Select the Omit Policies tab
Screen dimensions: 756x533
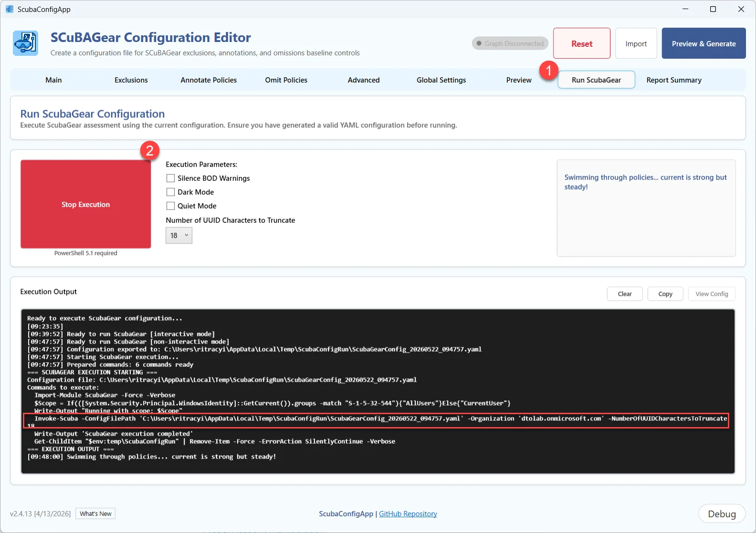pos(286,80)
